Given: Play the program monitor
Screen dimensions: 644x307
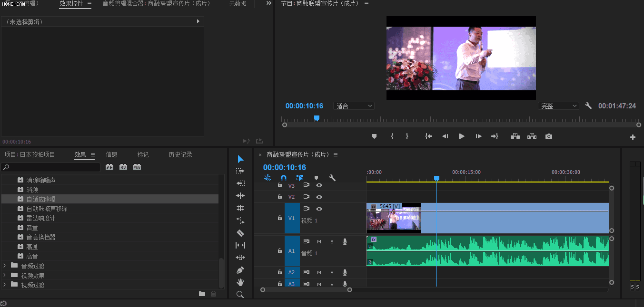Looking at the screenshot, I should pos(461,136).
